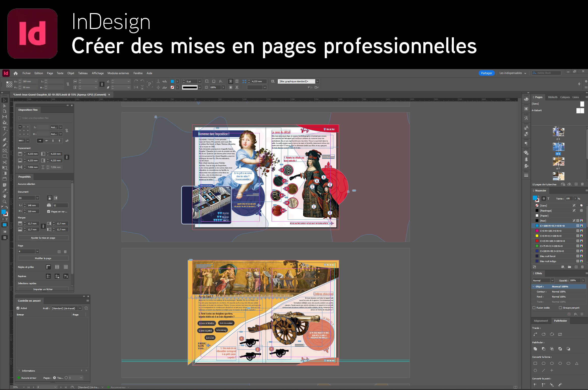This screenshot has width=588, height=390.
Task: Open the Page number 4 dropdown
Action: [37, 251]
